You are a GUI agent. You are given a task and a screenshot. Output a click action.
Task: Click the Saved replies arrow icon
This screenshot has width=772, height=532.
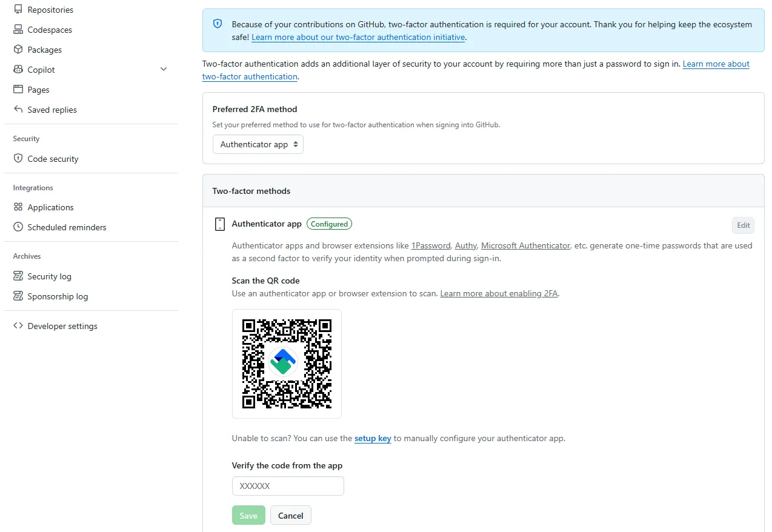(x=18, y=110)
